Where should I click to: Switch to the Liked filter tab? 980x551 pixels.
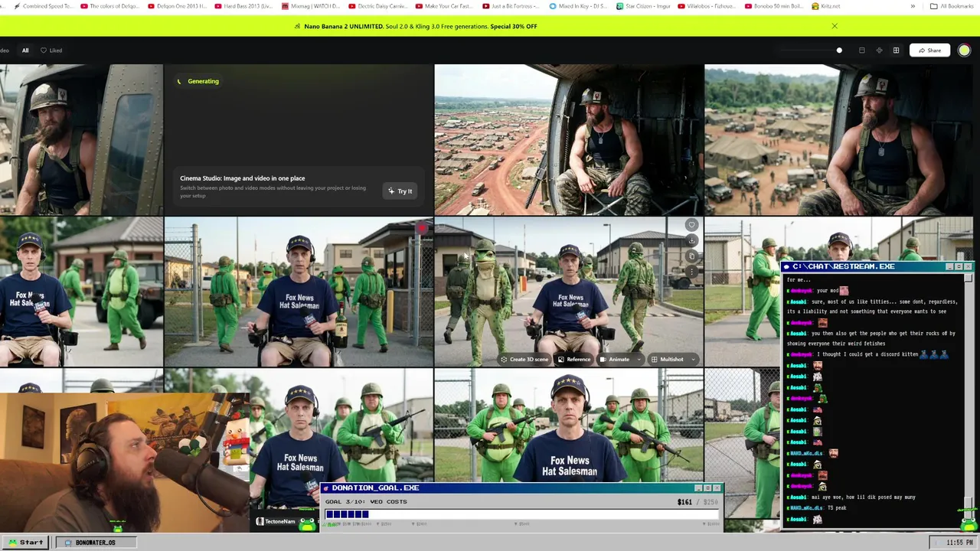(51, 51)
